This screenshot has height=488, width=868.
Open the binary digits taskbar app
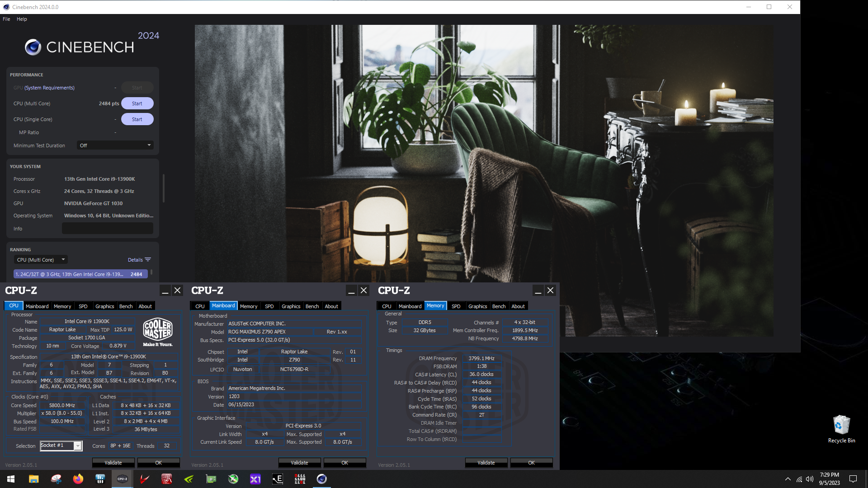[x=300, y=479]
